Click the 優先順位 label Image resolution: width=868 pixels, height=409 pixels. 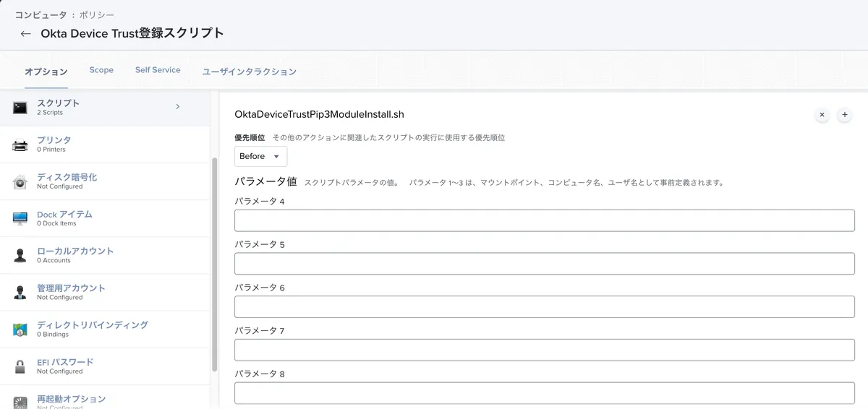click(250, 137)
